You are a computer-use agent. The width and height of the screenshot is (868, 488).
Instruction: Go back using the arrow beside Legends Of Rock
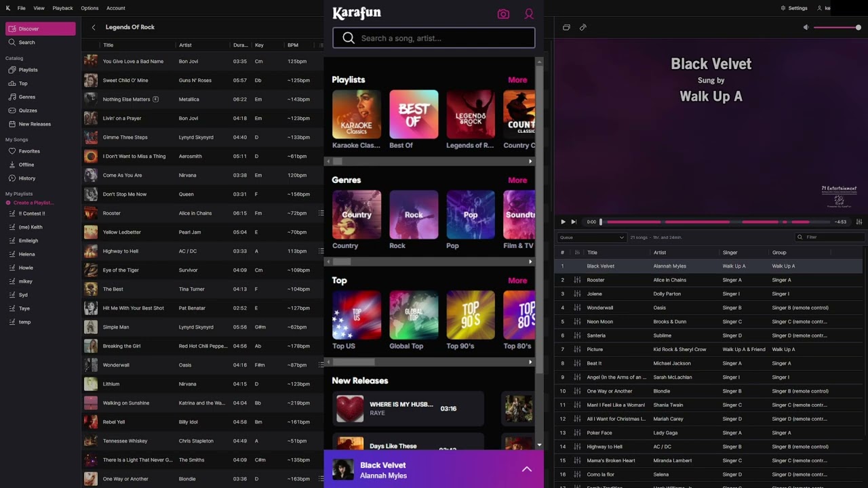click(94, 27)
